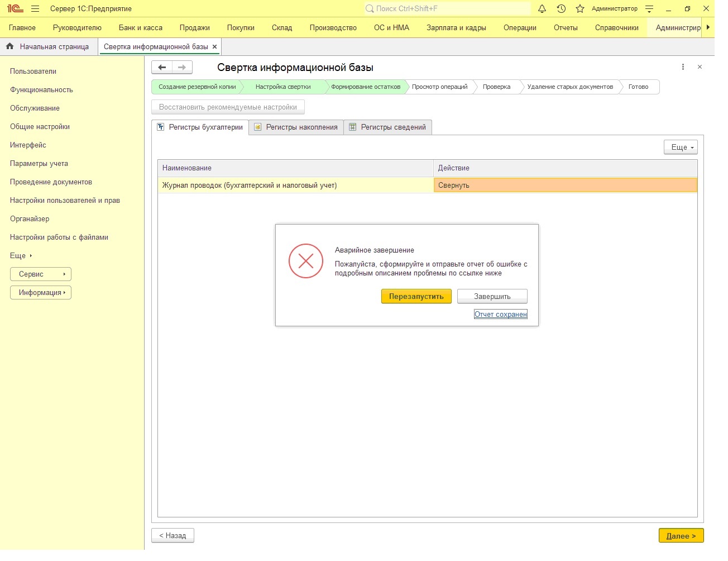Select the Проверка step
This screenshot has height=561, width=728.
tap(496, 87)
